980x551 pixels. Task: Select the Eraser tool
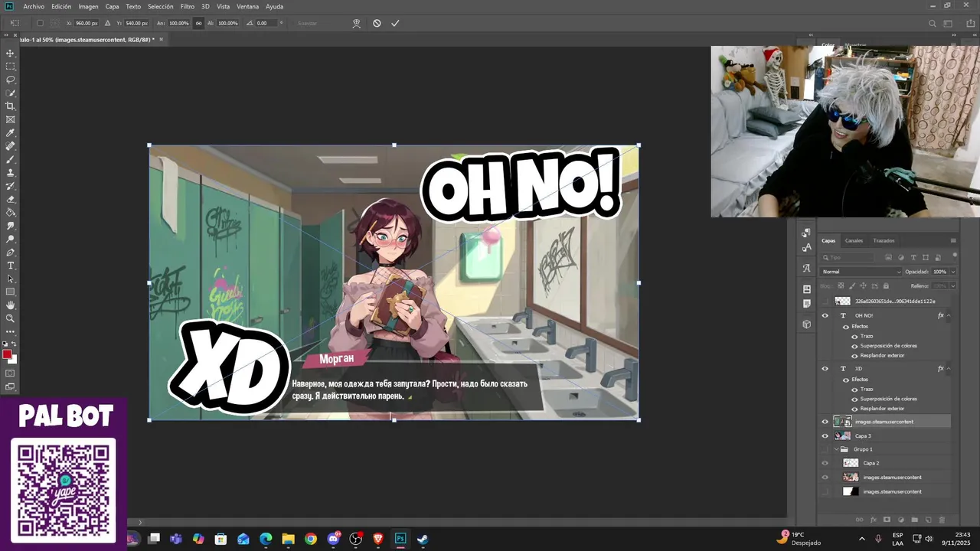click(x=10, y=199)
